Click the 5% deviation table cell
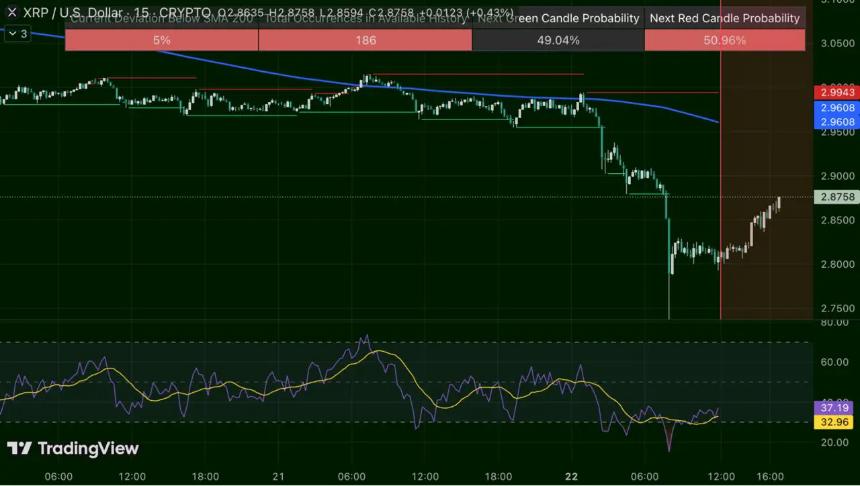Image resolution: width=860 pixels, height=486 pixels. coord(161,40)
